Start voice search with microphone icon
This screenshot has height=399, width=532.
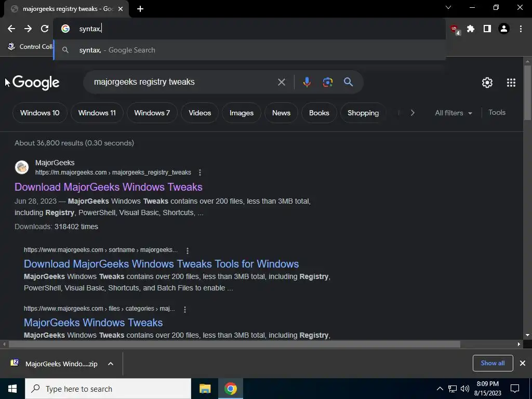pyautogui.click(x=307, y=82)
